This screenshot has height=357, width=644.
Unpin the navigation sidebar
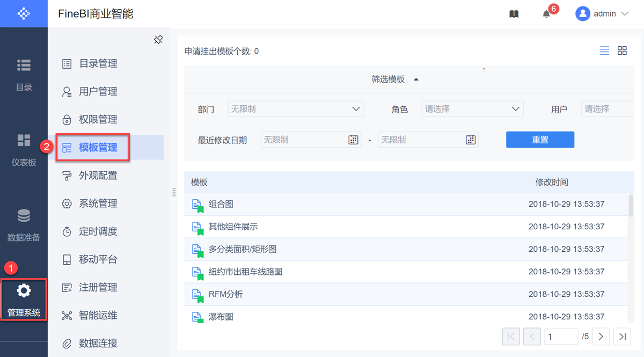(158, 40)
